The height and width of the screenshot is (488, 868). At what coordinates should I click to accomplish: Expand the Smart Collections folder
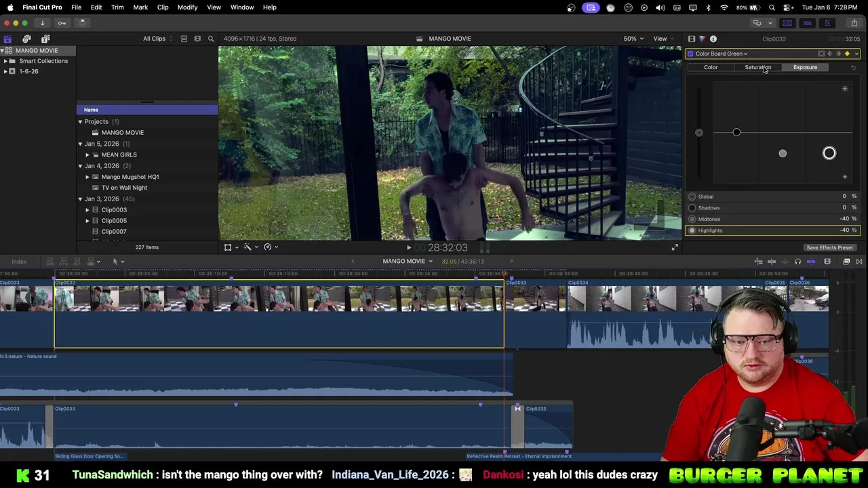coord(5,61)
